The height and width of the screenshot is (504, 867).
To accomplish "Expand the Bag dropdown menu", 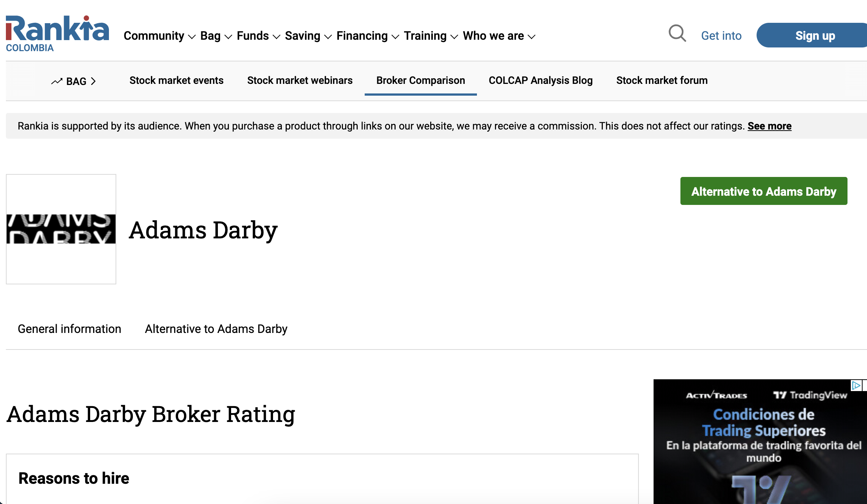I will (216, 36).
